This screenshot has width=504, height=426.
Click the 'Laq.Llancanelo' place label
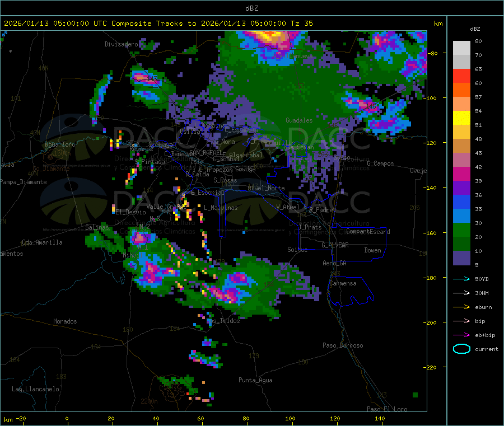point(35,389)
